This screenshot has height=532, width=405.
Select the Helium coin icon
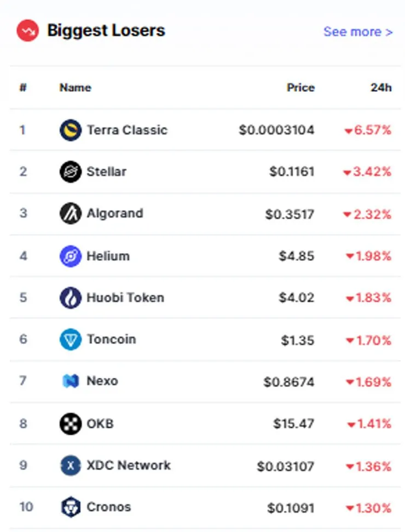point(71,256)
